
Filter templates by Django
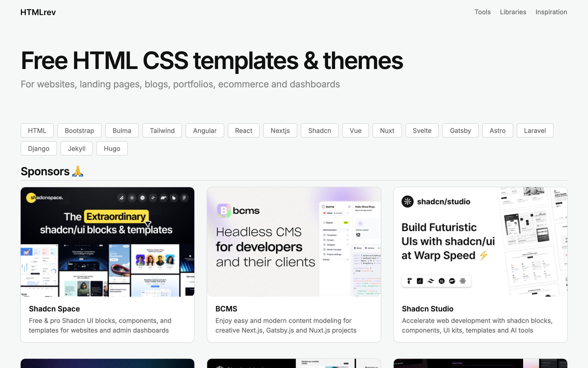coord(39,149)
